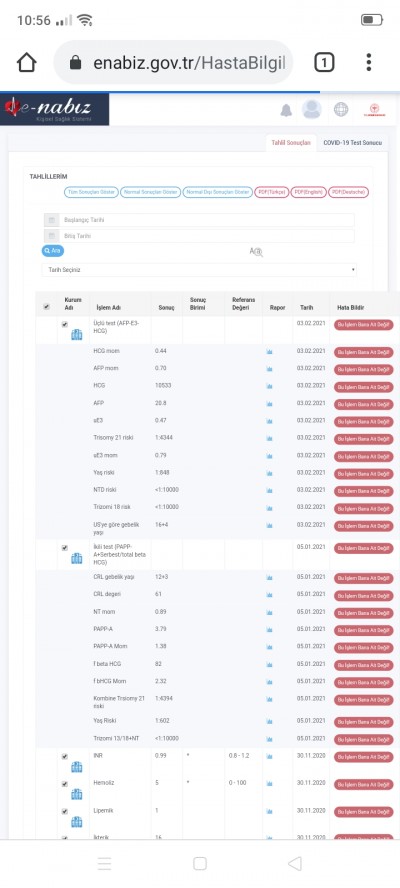Open report chart icon for NTD riski
Screen dimensions: 400x888
[269, 490]
